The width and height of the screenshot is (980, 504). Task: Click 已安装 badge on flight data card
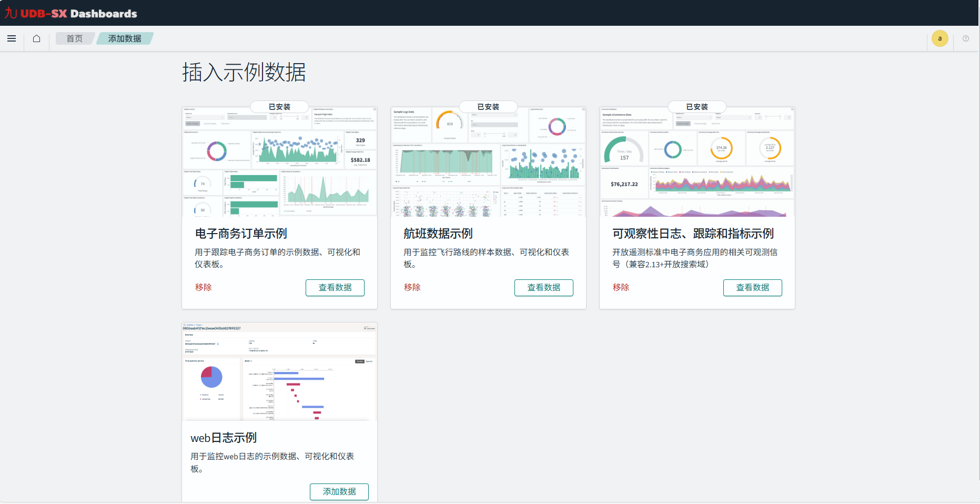(488, 107)
